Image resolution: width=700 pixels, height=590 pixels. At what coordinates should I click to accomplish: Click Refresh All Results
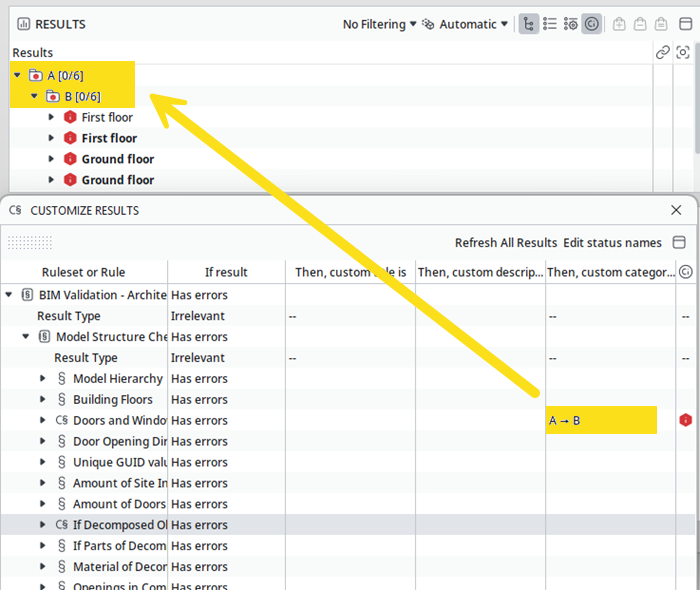[x=506, y=243]
